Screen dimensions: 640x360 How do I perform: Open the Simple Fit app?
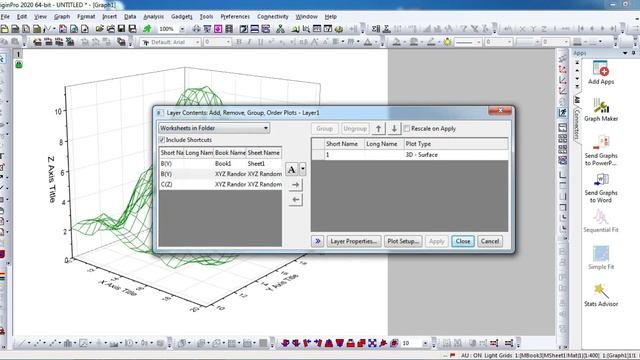click(x=601, y=258)
